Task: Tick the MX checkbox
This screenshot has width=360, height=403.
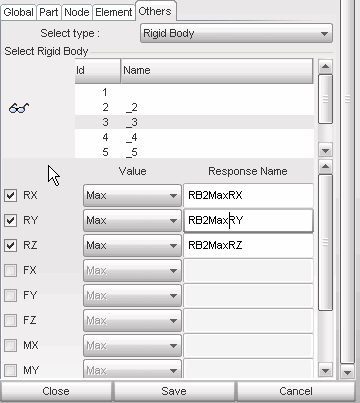Action: click(x=10, y=345)
